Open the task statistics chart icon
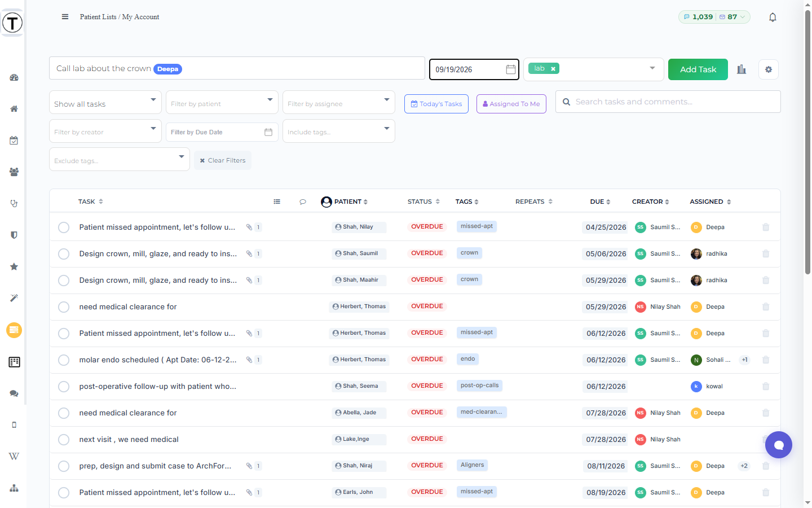812x508 pixels. (742, 69)
